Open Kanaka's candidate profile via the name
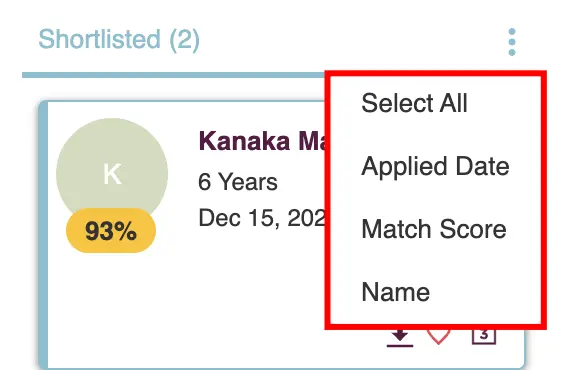568x370 pixels. [263, 141]
